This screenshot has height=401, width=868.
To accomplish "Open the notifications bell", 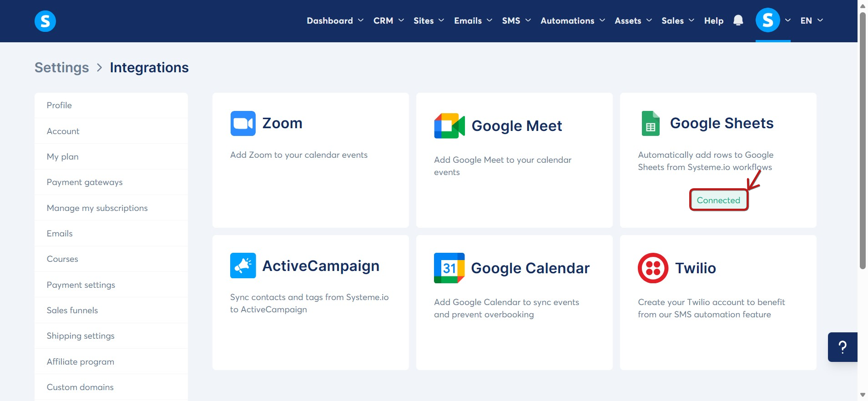I will [738, 20].
